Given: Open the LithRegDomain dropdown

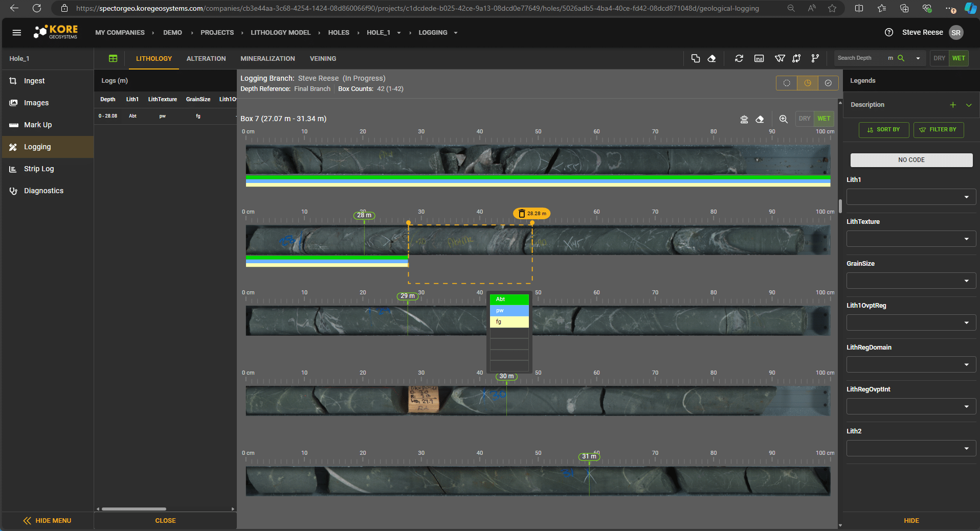Looking at the screenshot, I should click(x=911, y=364).
